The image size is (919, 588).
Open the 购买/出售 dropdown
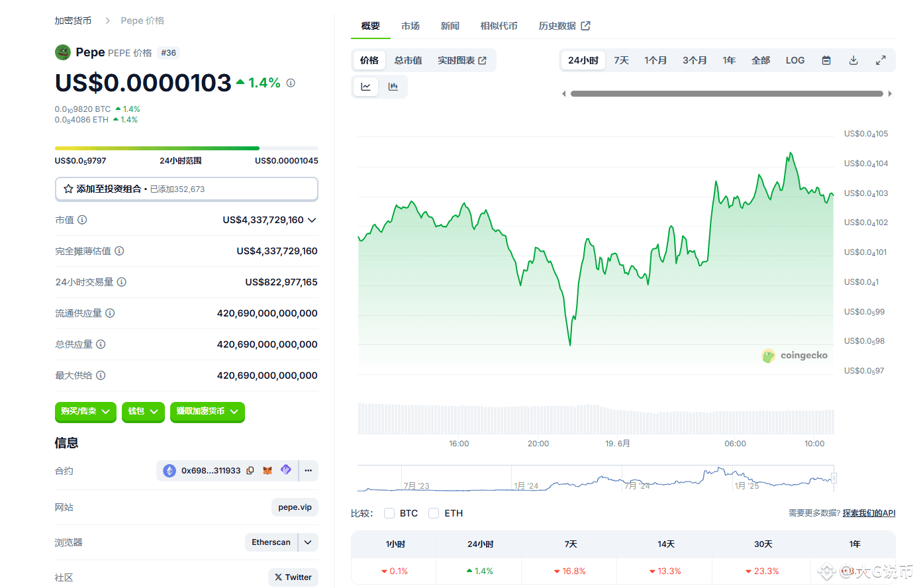pos(85,411)
